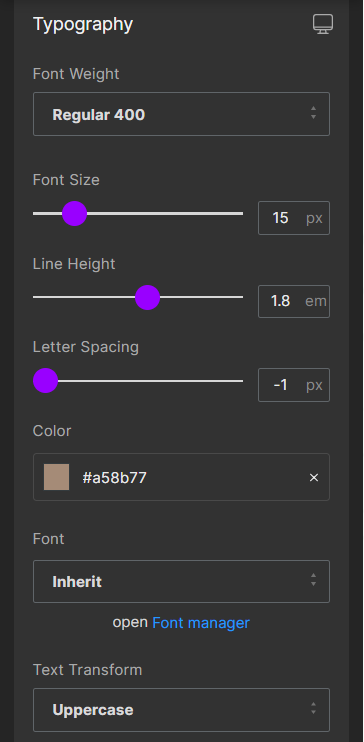This screenshot has height=742, width=364.
Task: Click the Letter Spacing slider handle
Action: 45,380
